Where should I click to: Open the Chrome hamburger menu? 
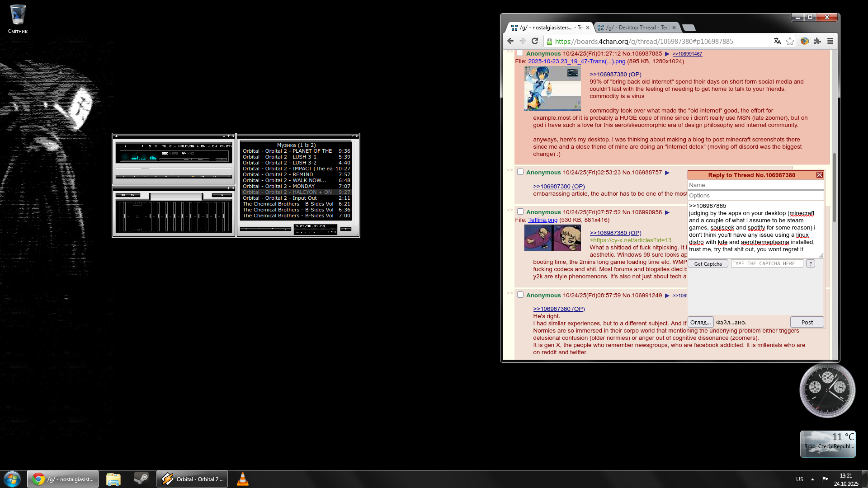(x=830, y=41)
